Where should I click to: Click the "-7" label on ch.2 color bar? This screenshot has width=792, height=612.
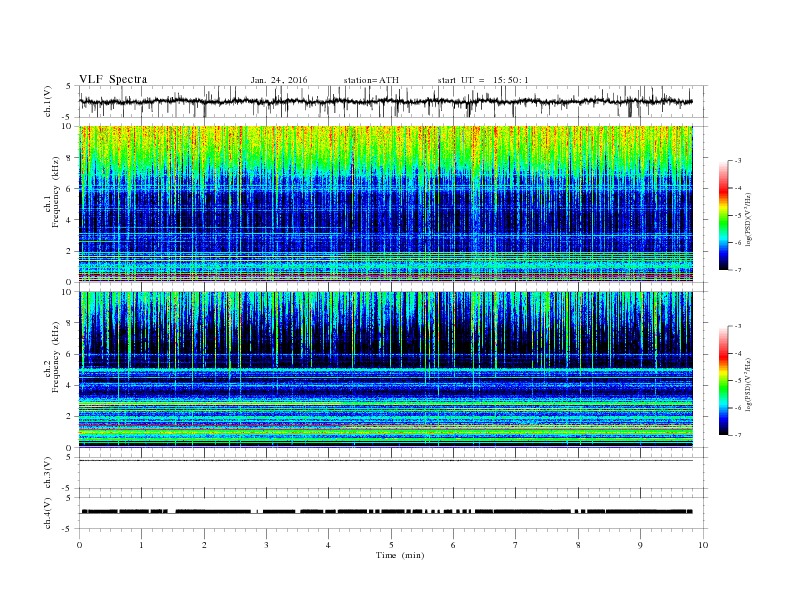737,435
